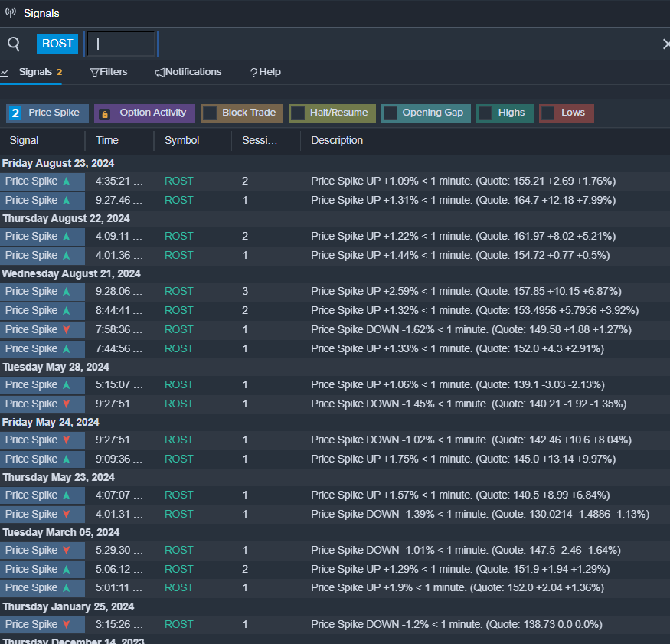
Task: Click the up arrow in the 9:09:36 row
Action: click(x=66, y=459)
